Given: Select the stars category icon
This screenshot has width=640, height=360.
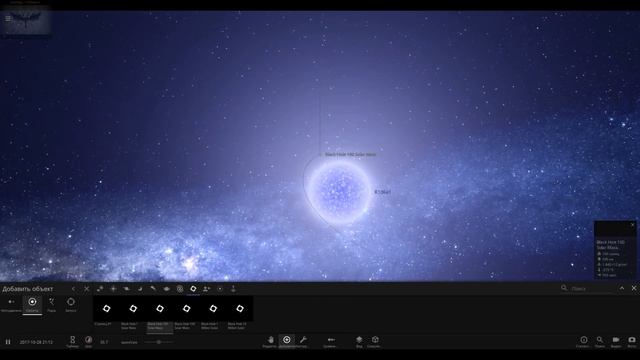Looking at the screenshot, I should (x=113, y=289).
